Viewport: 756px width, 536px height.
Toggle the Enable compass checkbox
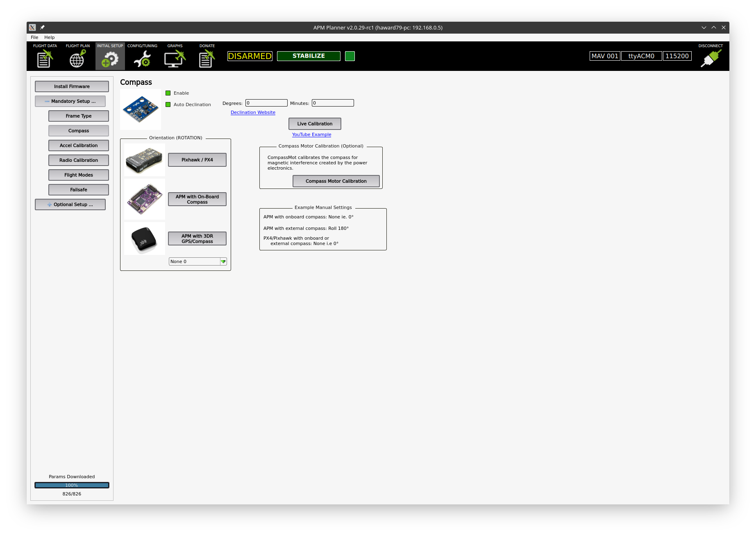[168, 93]
